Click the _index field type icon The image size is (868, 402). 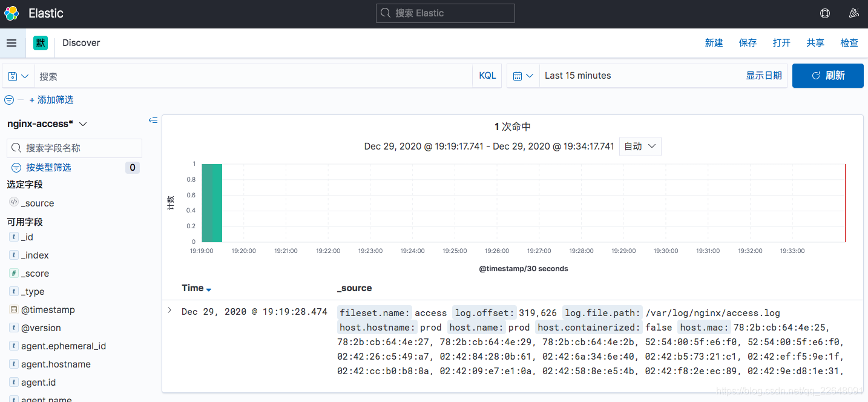(x=13, y=255)
